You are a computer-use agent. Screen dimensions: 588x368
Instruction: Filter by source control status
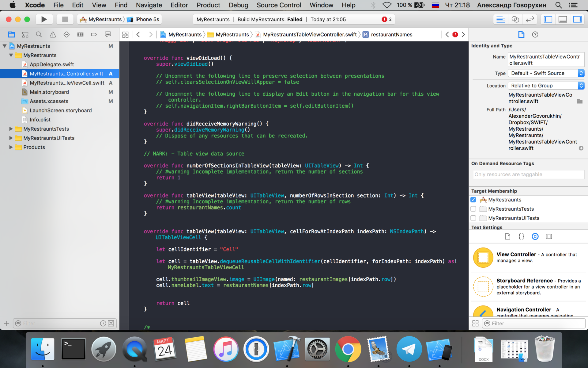[x=111, y=324]
